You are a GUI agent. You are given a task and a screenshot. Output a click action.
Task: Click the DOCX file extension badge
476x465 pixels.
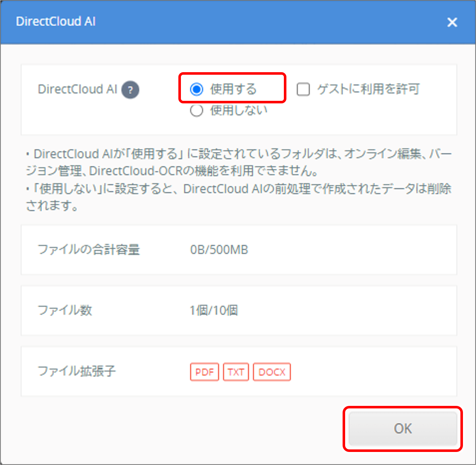click(272, 372)
